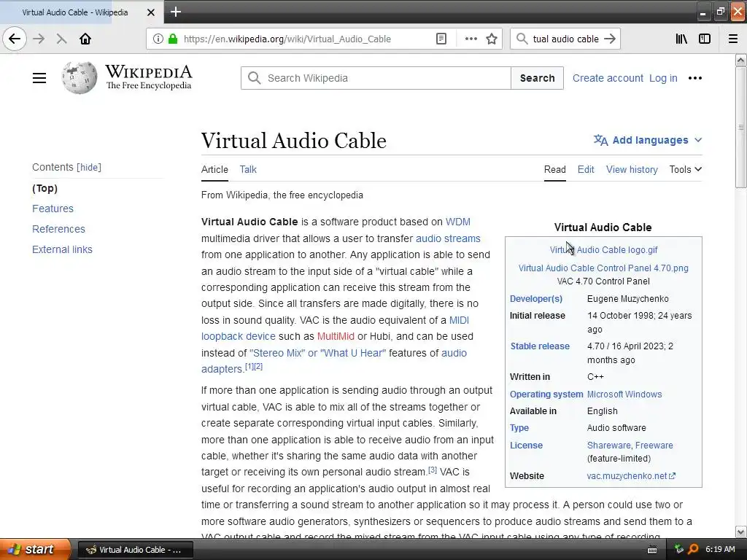Open the audio streams link

[x=448, y=238]
